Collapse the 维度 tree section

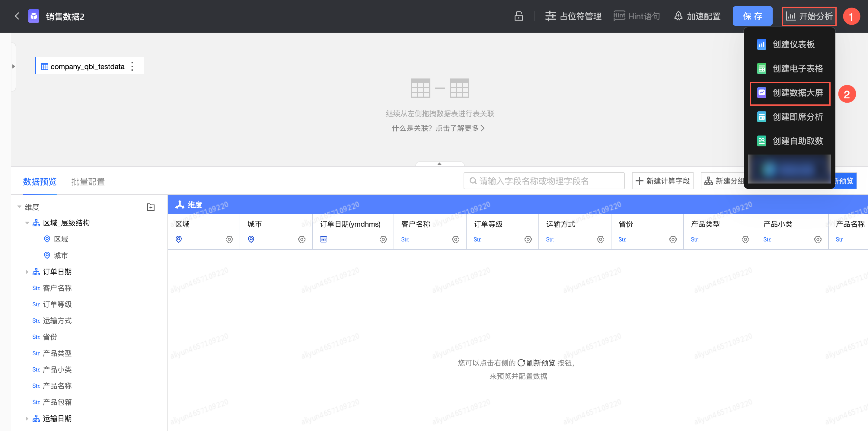pos(19,207)
